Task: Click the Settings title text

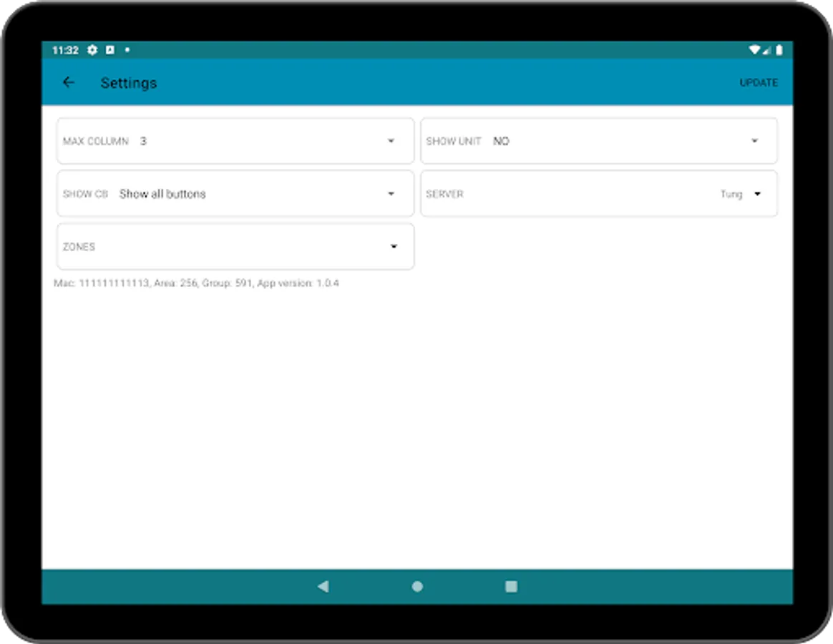Action: click(129, 83)
